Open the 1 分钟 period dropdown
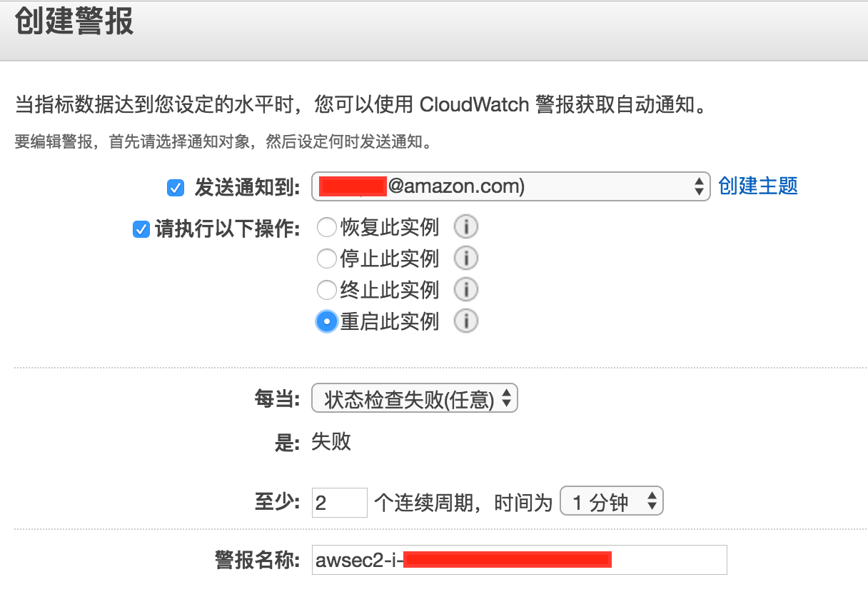The height and width of the screenshot is (597, 868). pos(612,502)
